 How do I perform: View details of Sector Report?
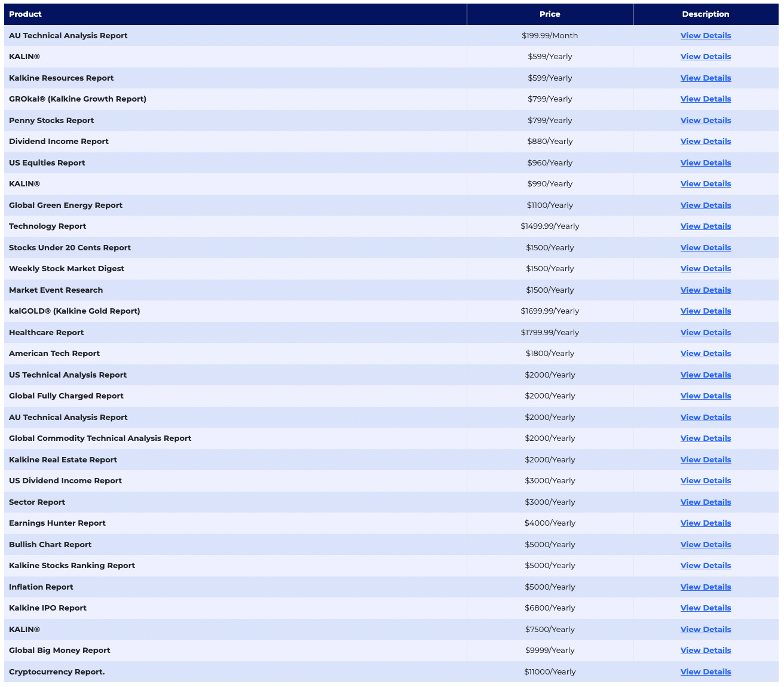pos(706,502)
